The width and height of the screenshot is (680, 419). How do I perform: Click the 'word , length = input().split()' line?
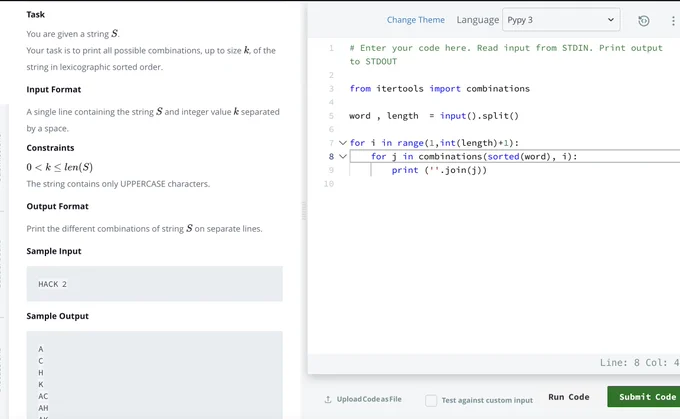pos(434,116)
